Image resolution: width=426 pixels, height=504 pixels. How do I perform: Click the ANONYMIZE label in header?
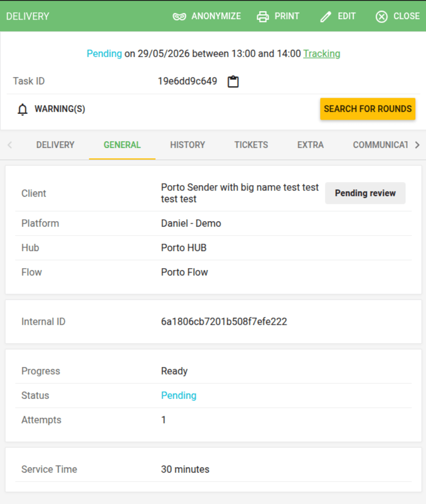216,16
